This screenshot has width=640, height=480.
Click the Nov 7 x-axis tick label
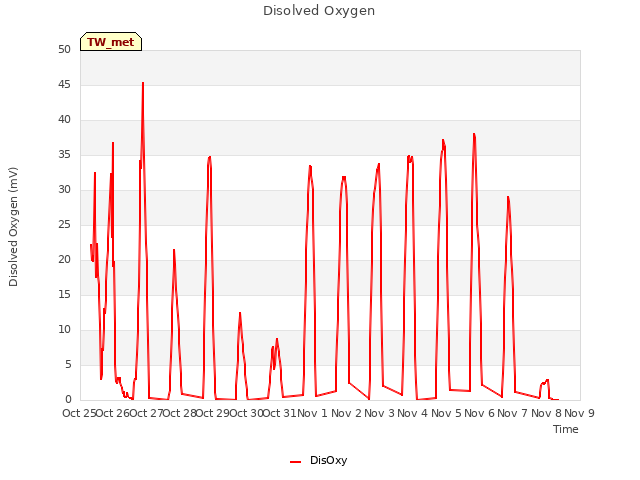pos(513,413)
